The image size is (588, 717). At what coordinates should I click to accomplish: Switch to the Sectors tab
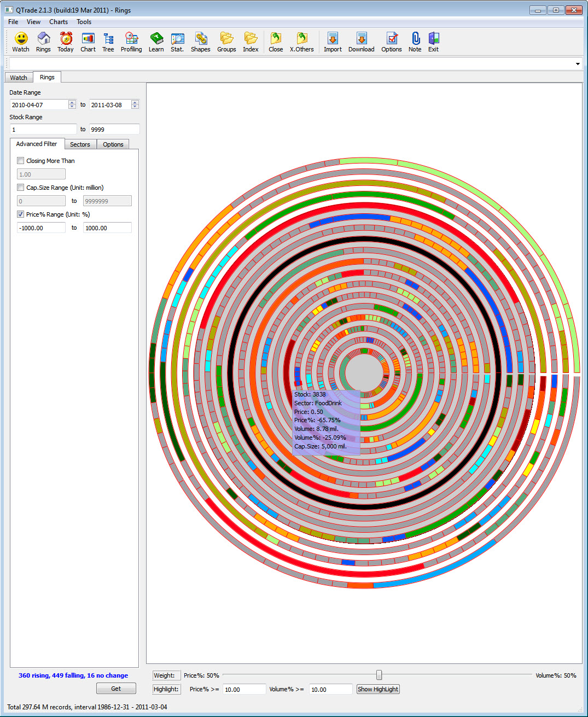pyautogui.click(x=80, y=144)
